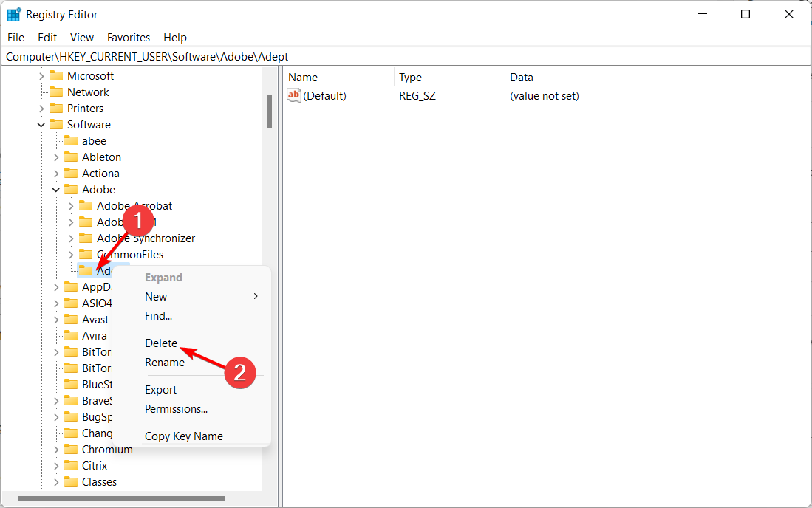Choose Find... from the context menu
Viewport: 812px width, 508px height.
click(191, 315)
